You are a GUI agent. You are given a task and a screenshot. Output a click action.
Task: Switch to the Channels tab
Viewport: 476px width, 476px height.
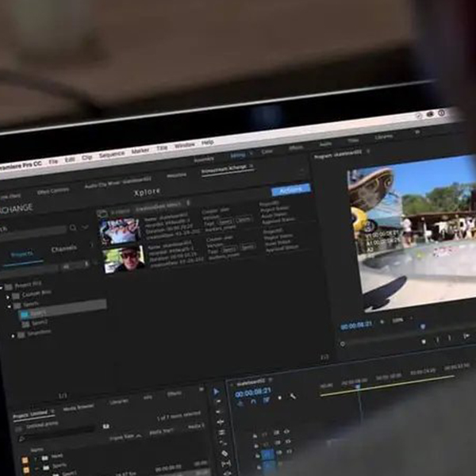click(x=64, y=248)
